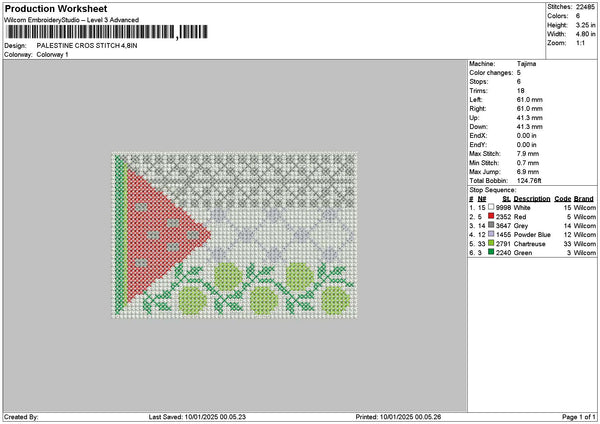The image size is (600, 424).
Task: Click the Created By label in footer
Action: coord(21,417)
